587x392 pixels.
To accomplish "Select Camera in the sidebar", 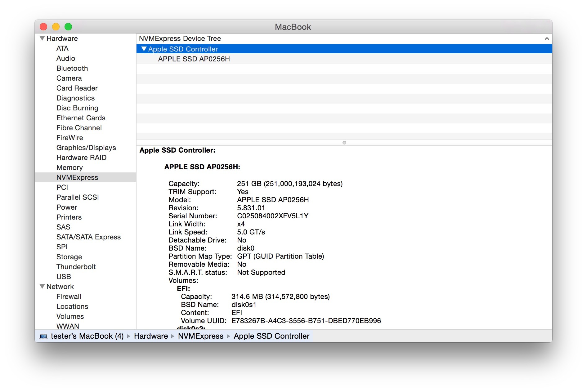I will 69,78.
